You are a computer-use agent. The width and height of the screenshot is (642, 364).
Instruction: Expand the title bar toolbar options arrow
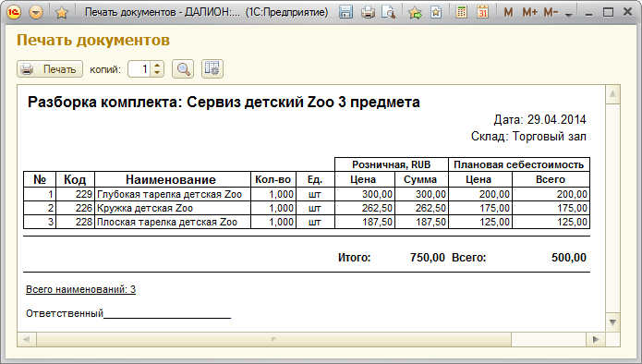(x=568, y=15)
